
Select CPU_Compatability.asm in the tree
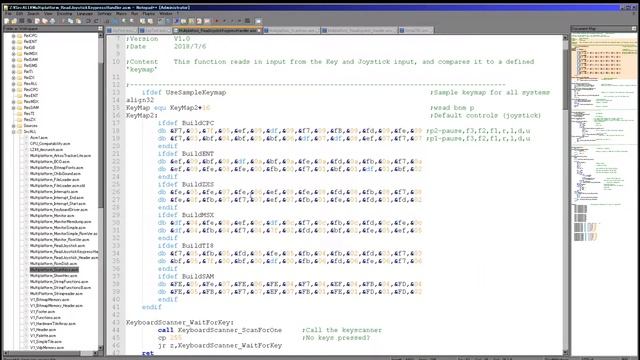coord(50,144)
